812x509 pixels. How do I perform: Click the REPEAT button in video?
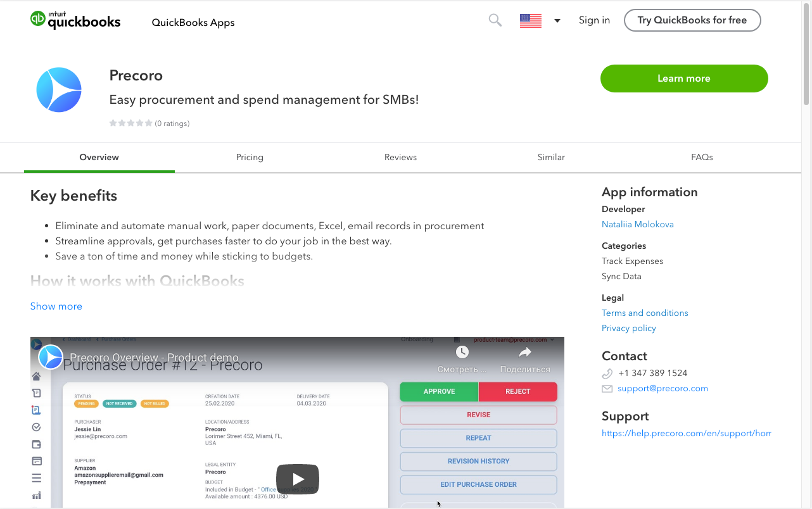(x=479, y=438)
